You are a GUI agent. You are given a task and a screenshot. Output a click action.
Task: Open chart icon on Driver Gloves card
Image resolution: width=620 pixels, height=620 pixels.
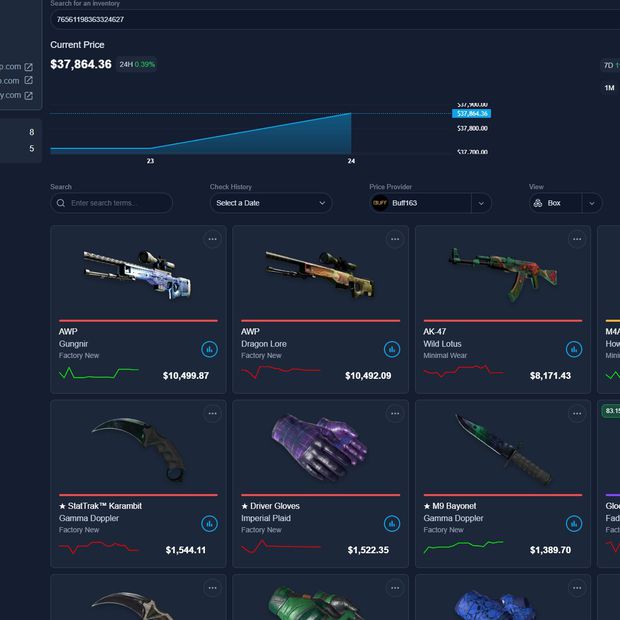(392, 523)
